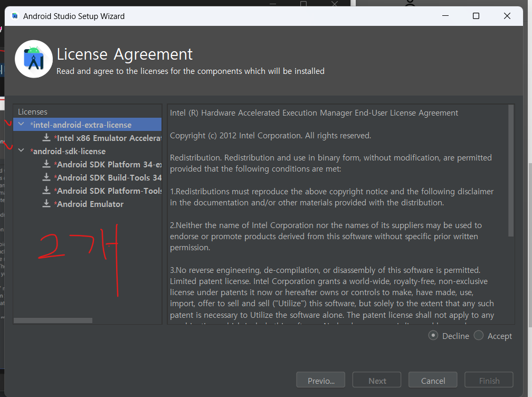The height and width of the screenshot is (397, 532).
Task: Click the Next button
Action: pos(377,380)
